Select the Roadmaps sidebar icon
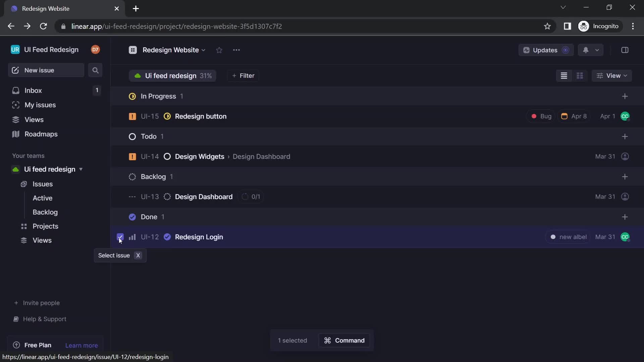The height and width of the screenshot is (362, 644). click(x=15, y=134)
